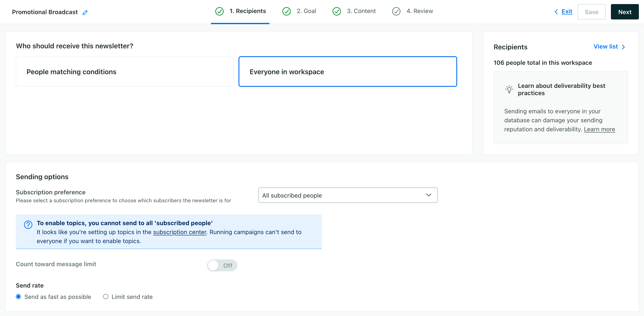Open the Learn more deliverability link

(x=599, y=129)
